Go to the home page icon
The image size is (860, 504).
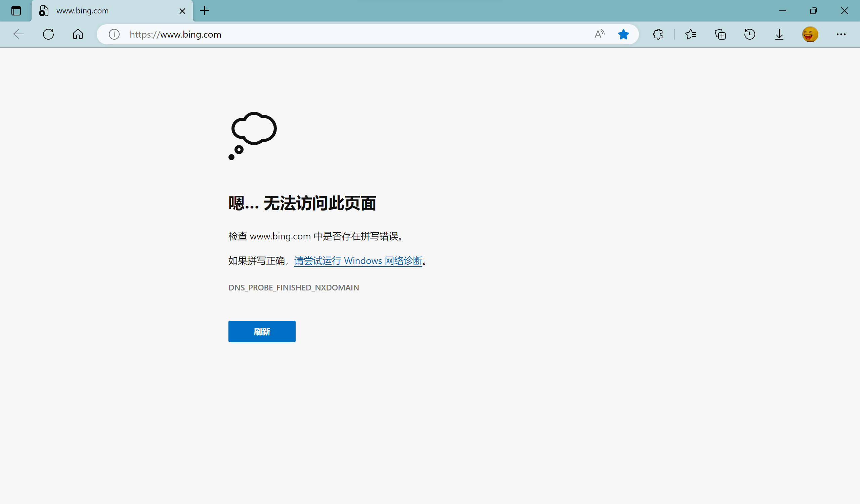tap(78, 34)
